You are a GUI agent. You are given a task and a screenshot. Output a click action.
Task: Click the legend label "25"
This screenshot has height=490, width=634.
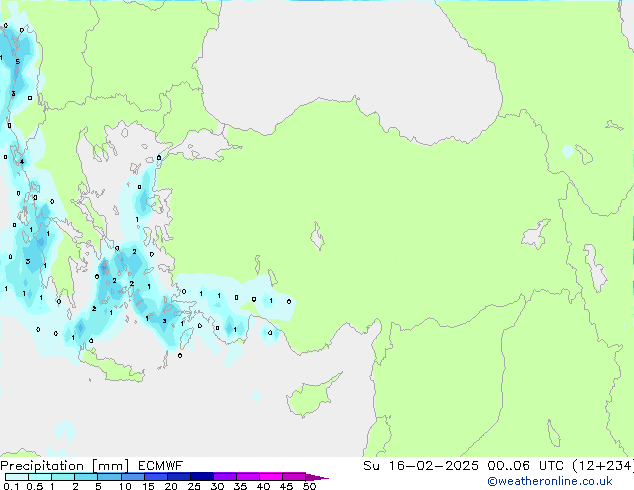pyautogui.click(x=194, y=486)
